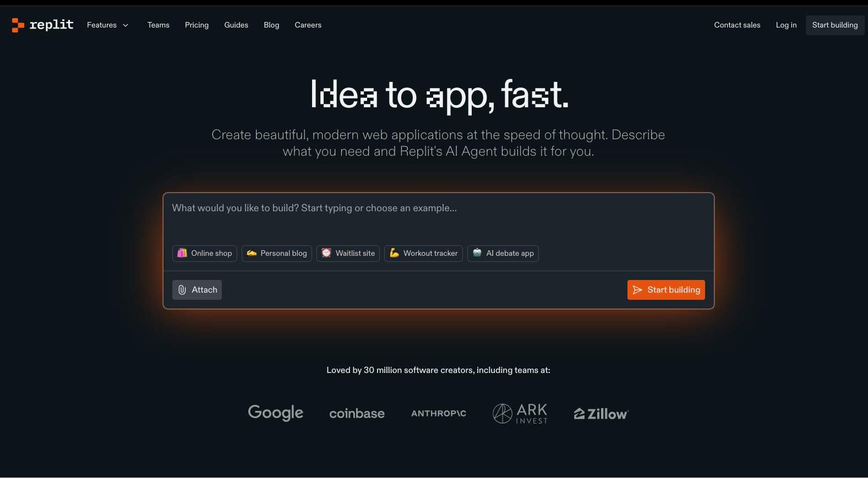Click the Anthropic logo
The height and width of the screenshot is (478, 868).
tap(439, 414)
